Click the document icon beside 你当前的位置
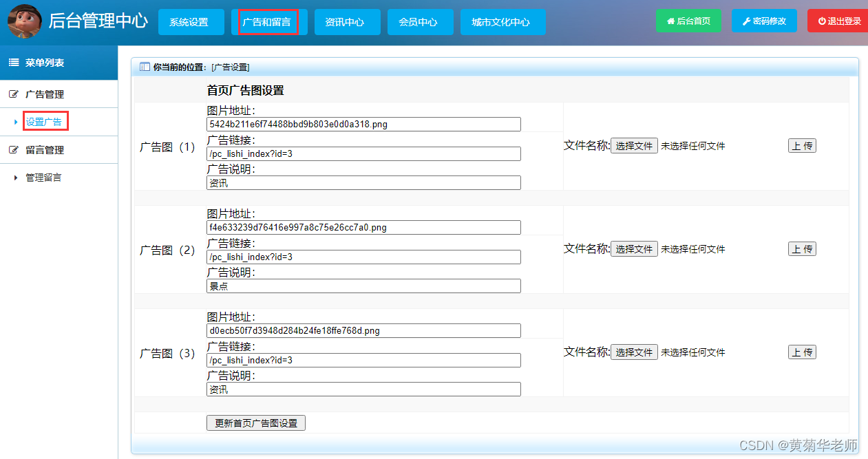 144,66
